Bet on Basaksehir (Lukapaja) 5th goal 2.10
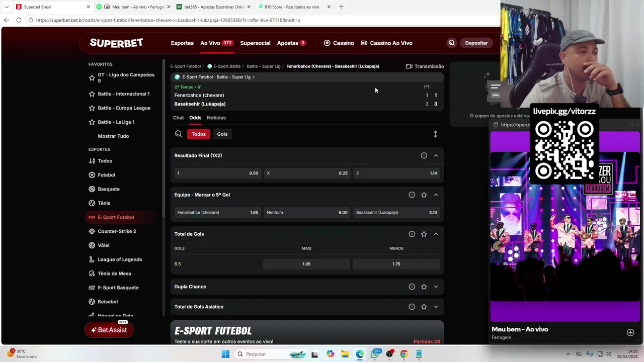This screenshot has width=644, height=362. coord(396,212)
